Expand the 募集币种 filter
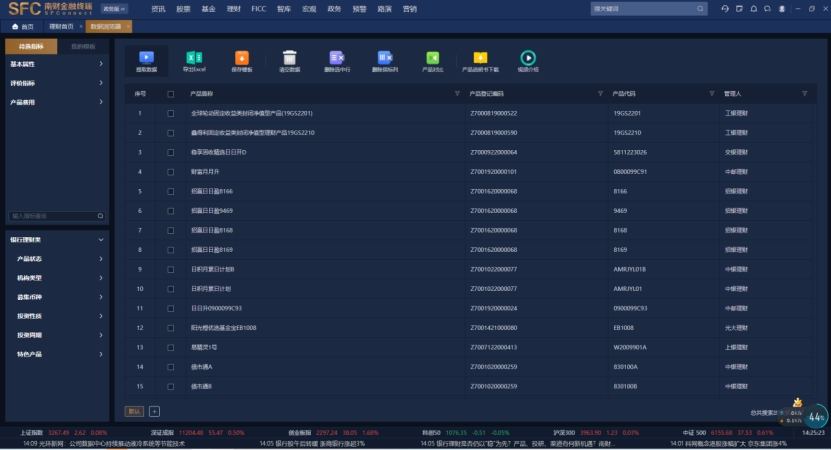 [56, 297]
